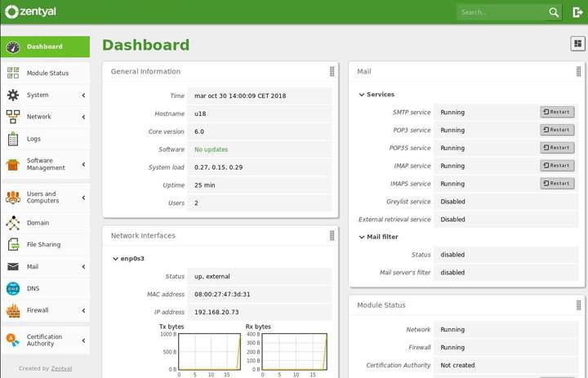
Task: Open the dashboard widget configuration icon
Action: (578, 43)
